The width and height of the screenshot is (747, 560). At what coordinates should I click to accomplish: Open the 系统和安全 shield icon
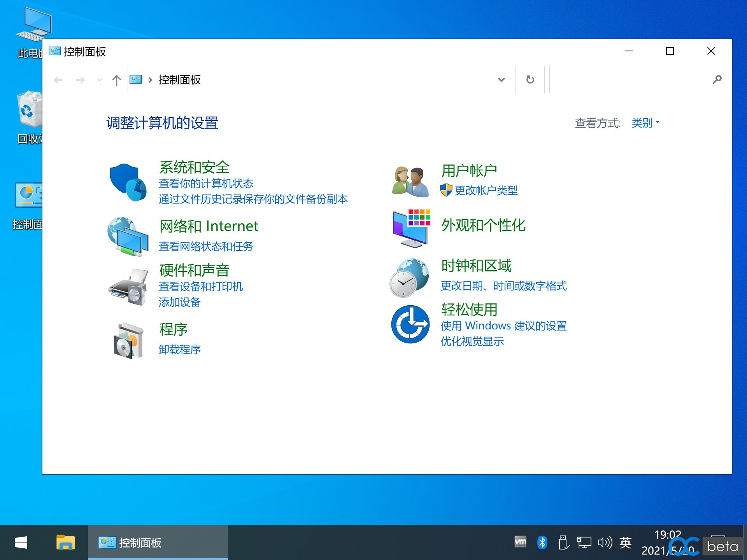coord(128,182)
